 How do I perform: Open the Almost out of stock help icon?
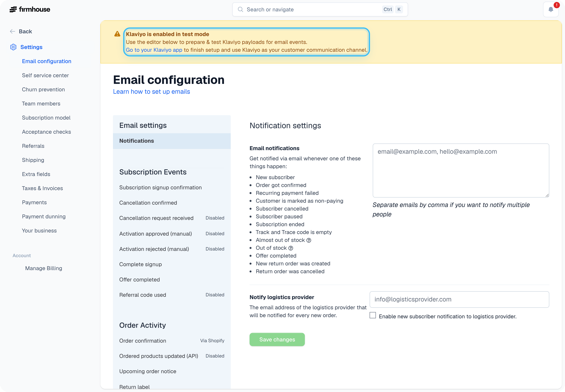click(309, 240)
